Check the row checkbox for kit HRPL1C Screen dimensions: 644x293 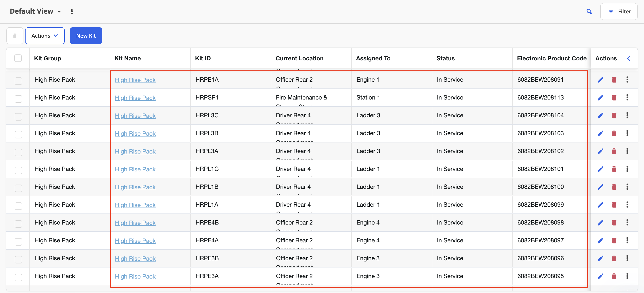18,170
